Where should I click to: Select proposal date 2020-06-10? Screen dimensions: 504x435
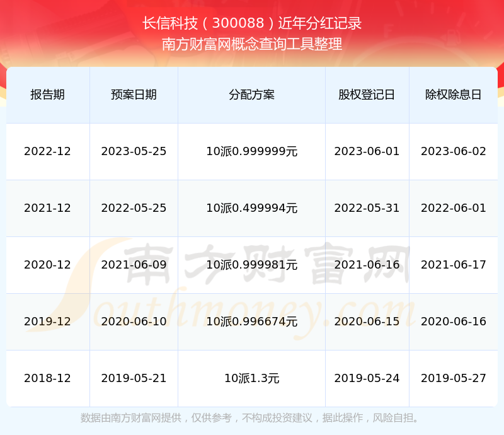click(x=134, y=321)
